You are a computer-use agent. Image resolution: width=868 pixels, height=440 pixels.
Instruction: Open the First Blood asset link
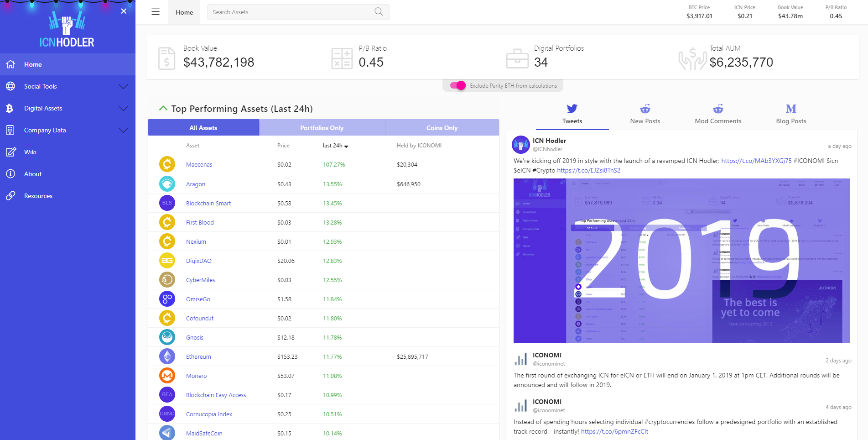200,222
